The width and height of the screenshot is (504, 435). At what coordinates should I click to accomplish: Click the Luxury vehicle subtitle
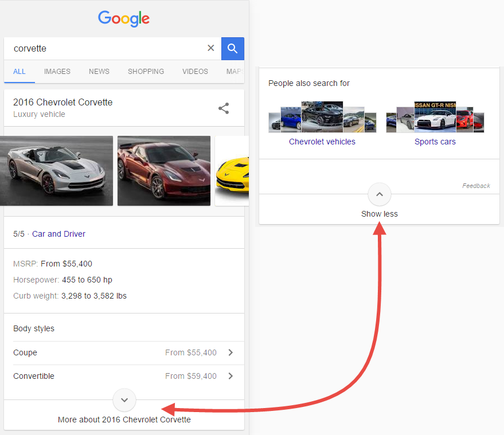pyautogui.click(x=39, y=115)
